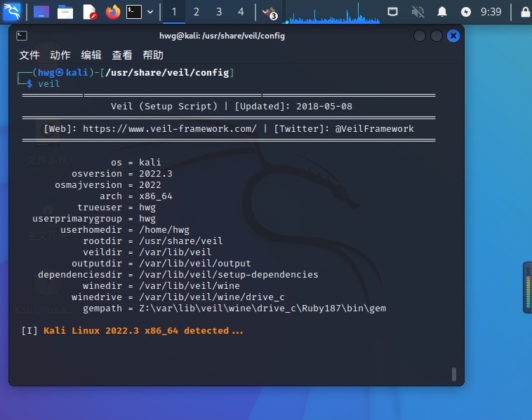Unmute audio using the volume icon

tap(418, 12)
